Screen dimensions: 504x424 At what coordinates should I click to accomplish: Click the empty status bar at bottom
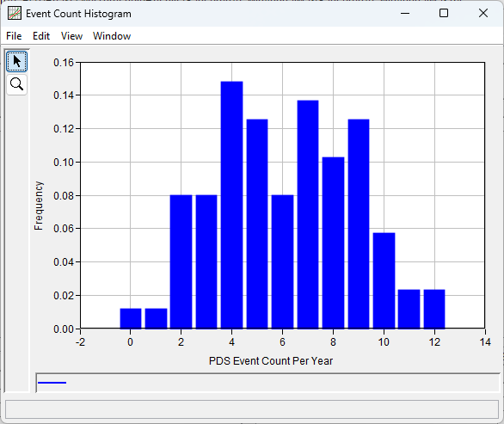(252, 409)
